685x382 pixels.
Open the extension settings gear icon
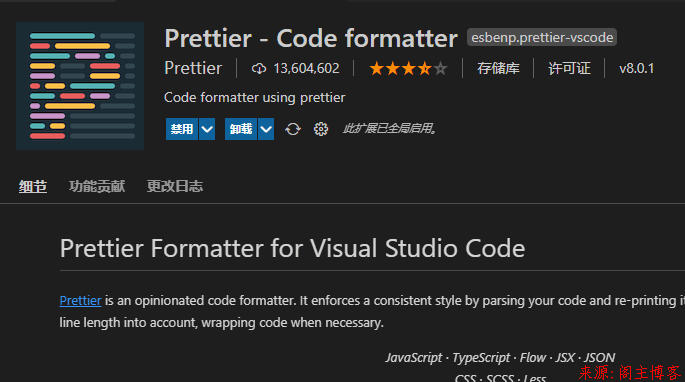[x=321, y=129]
